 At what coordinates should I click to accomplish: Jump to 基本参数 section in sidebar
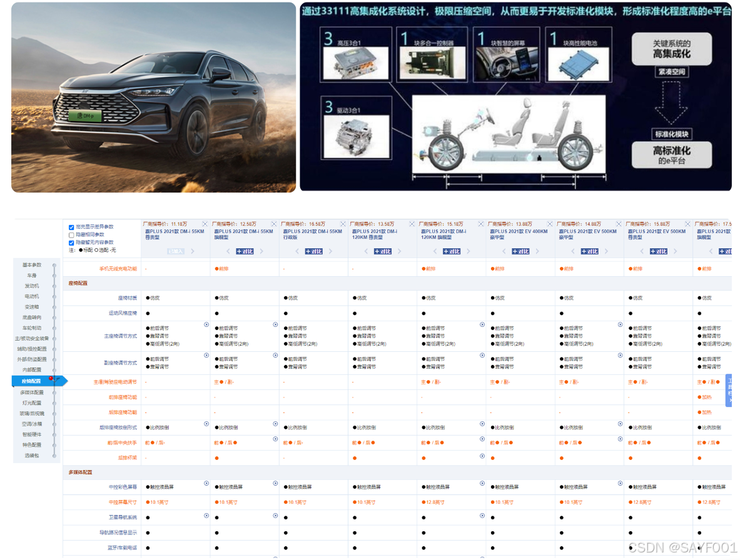32,265
